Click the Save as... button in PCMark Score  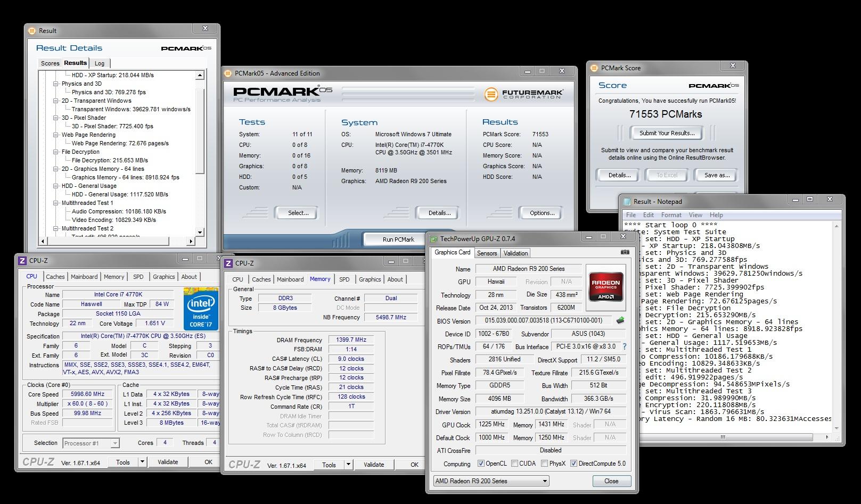point(717,175)
